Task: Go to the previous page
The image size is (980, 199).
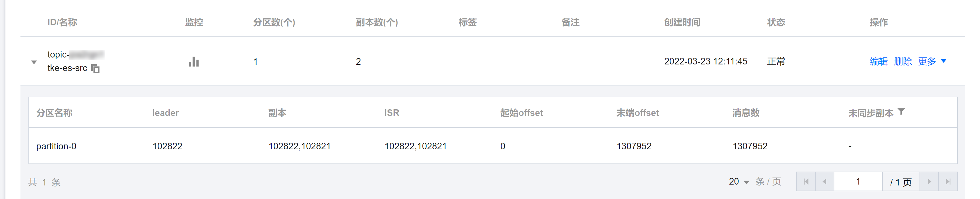Action: click(x=824, y=182)
